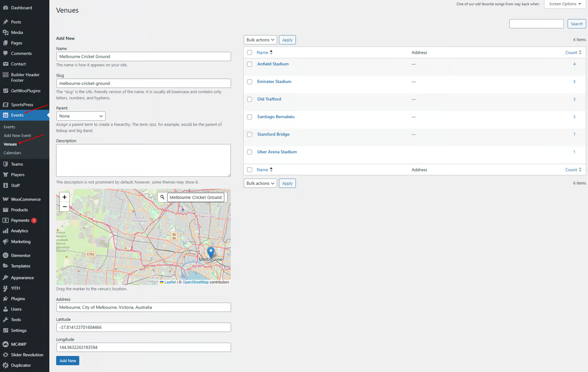Screen dimensions: 588x372
Task: Click the Slider Revolution sidebar icon
Action: pos(5,355)
